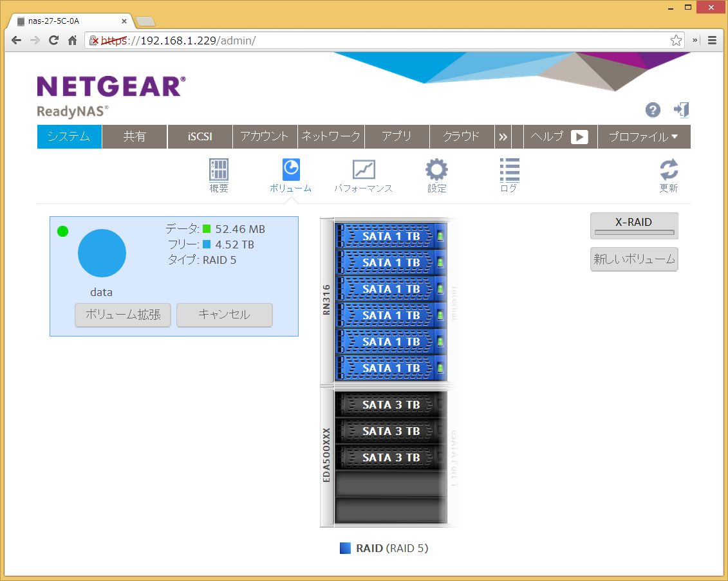Click the ボリューム拡張 button
This screenshot has width=728, height=581.
coord(123,315)
